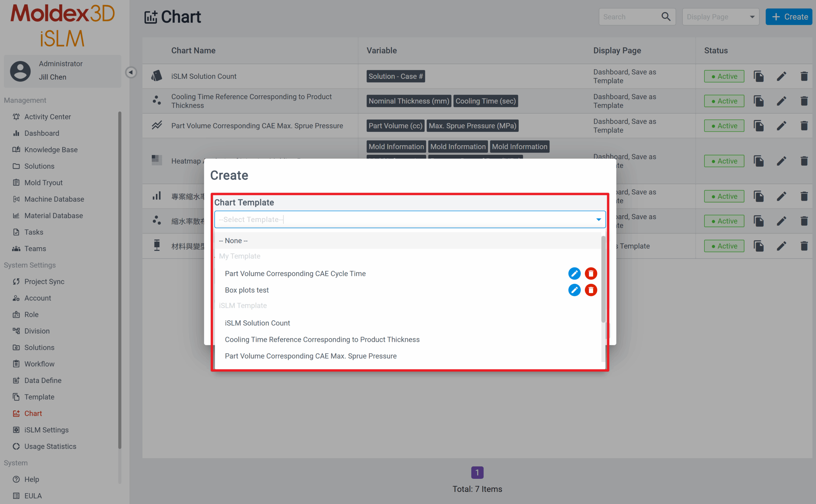Image resolution: width=816 pixels, height=504 pixels.
Task: Click the Activity Center bell icon
Action: [16, 117]
